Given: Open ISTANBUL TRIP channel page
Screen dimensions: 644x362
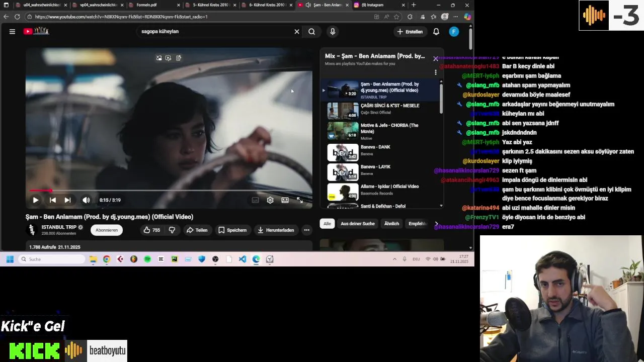Looking at the screenshot, I should tap(59, 227).
